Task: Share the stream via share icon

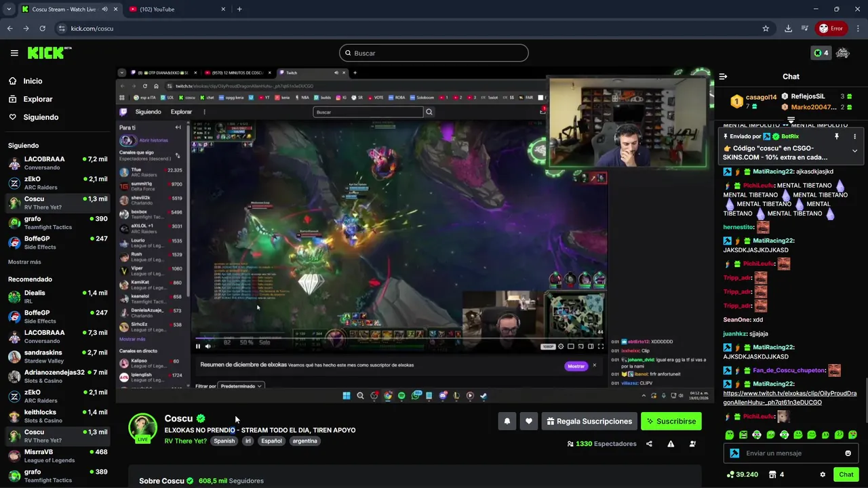Action: click(x=649, y=444)
